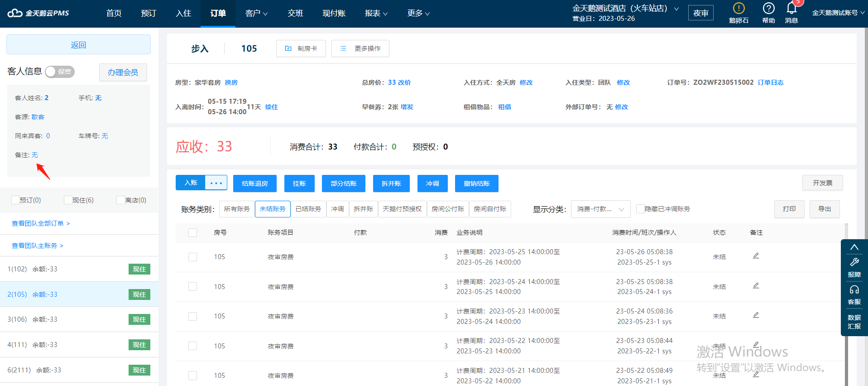The height and width of the screenshot is (386, 868).
Task: Collapse the side panel with the up chevron
Action: tap(854, 247)
